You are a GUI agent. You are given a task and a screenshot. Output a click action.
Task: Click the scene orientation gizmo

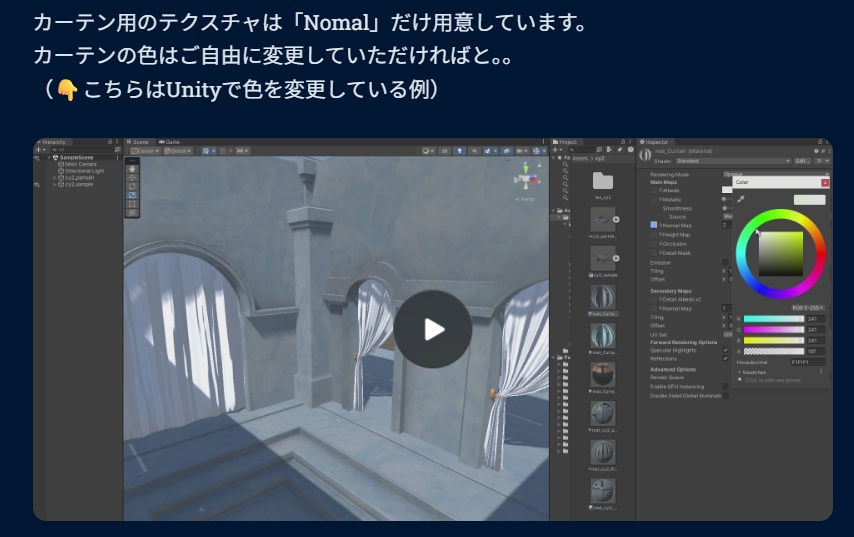click(526, 178)
